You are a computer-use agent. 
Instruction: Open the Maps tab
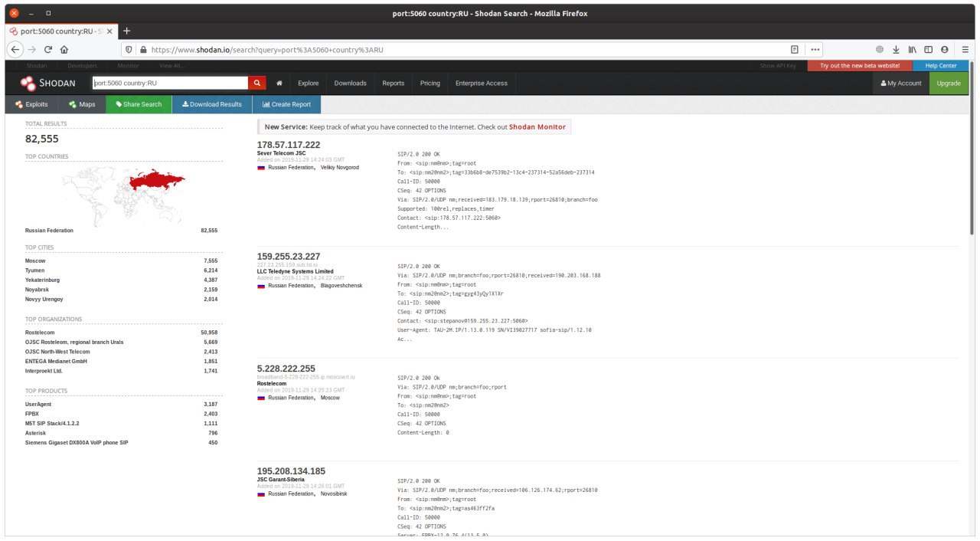[x=82, y=104]
